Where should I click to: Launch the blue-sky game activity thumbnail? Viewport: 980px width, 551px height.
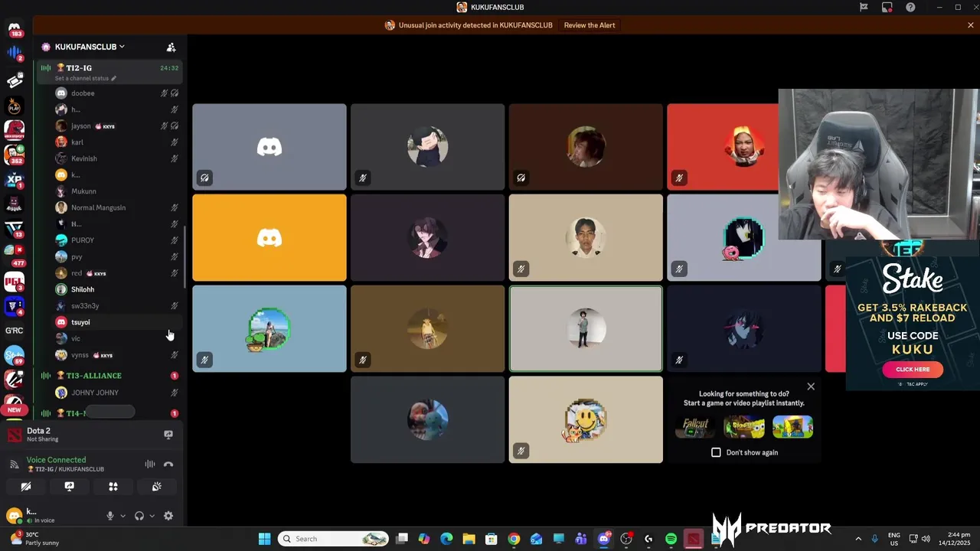point(792,427)
